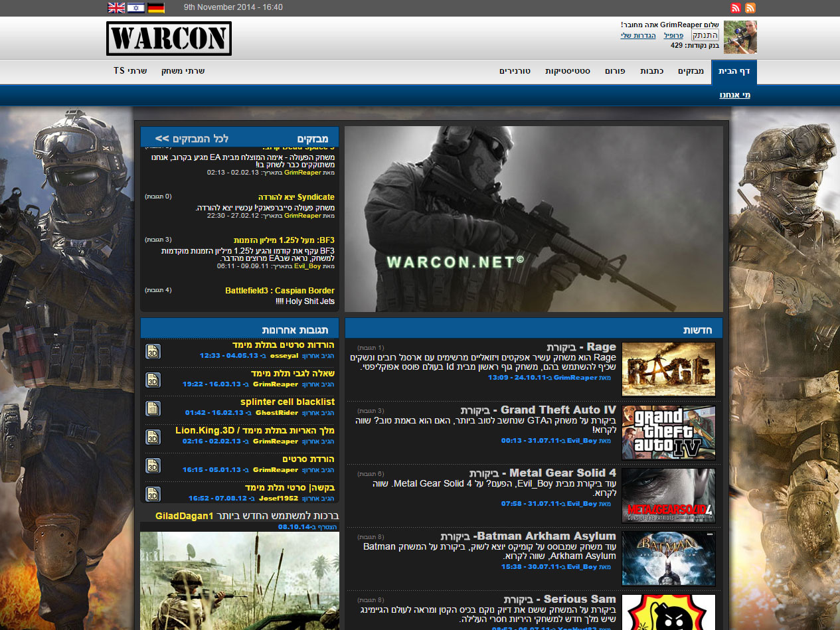Screen dimensions: 840x630
Task: Open the כתבות nav tab
Action: 651,71
